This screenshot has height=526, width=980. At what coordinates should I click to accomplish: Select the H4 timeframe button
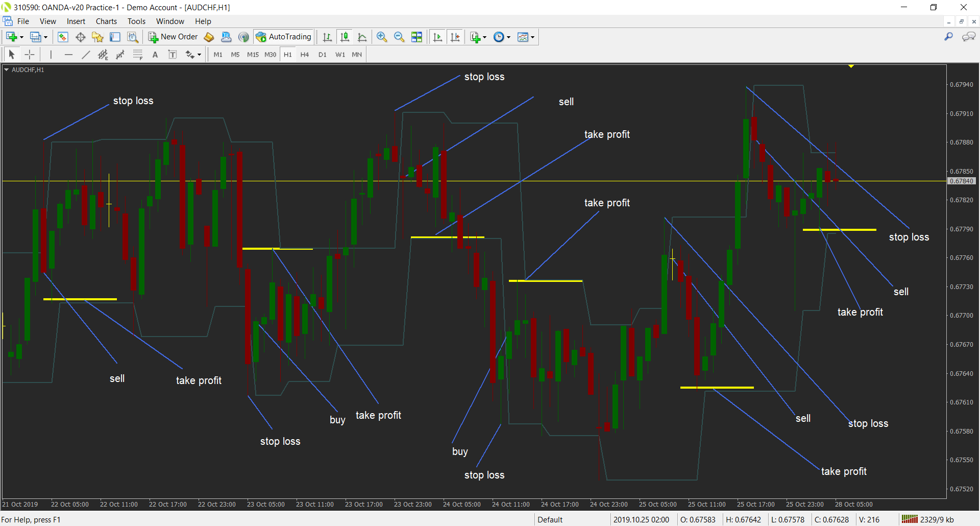(305, 55)
